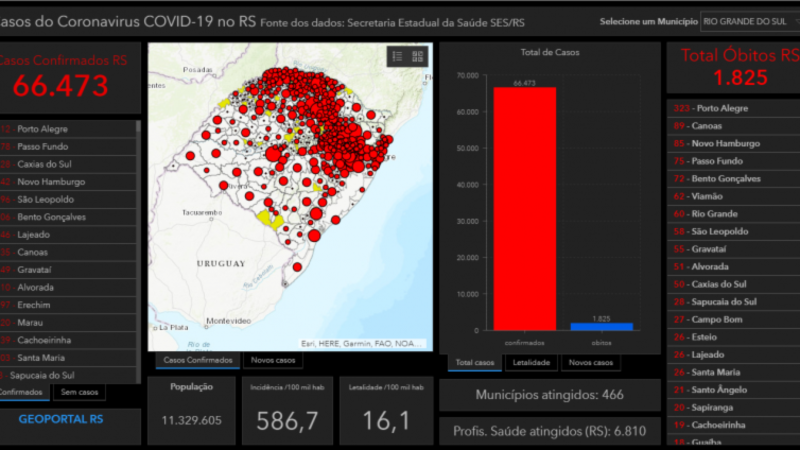
Task: Select the Sem casos list tab
Action: 79,392
